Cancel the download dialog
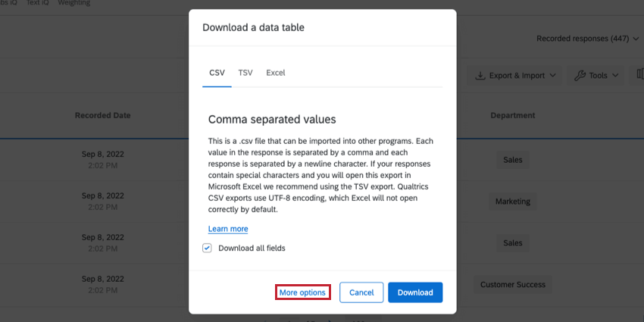Screen dimensions: 644x322 pos(361,292)
